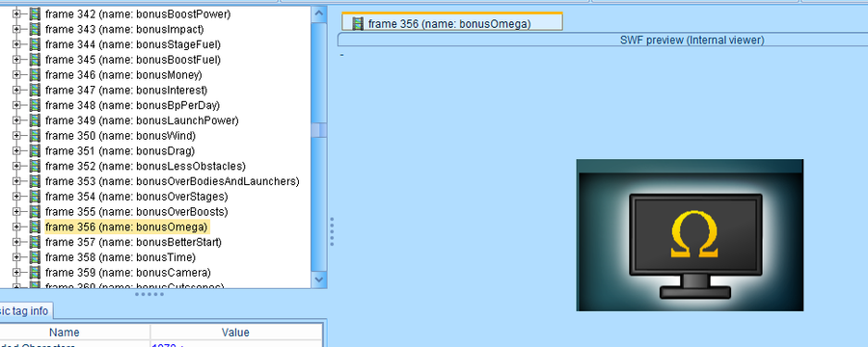Open the frame 356 bonusOmega tab
868x347 pixels.
click(x=452, y=22)
